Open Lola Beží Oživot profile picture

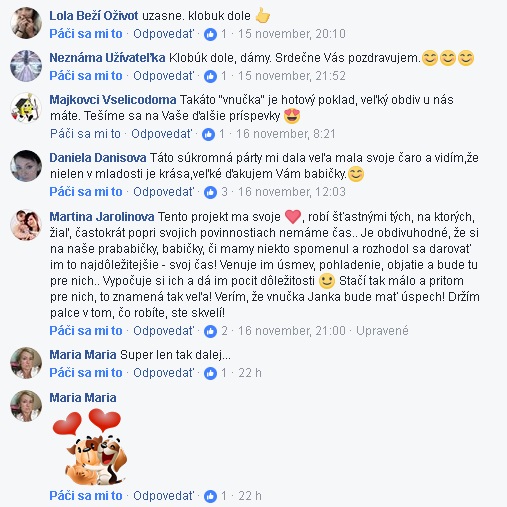pos(26,23)
